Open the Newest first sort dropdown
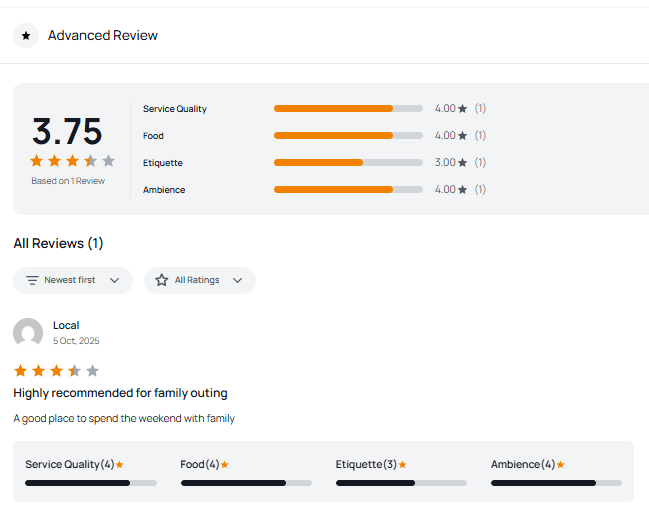The height and width of the screenshot is (512, 649). (73, 281)
